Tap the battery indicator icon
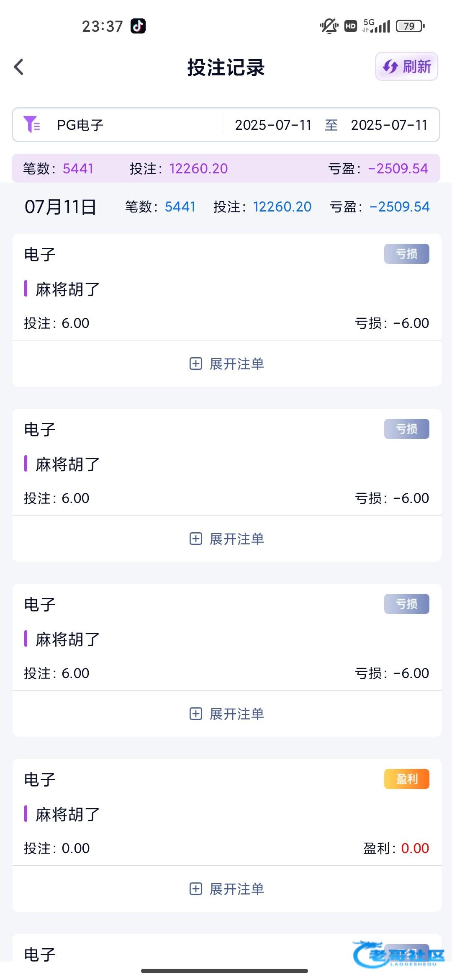This screenshot has width=452, height=980. point(410,26)
